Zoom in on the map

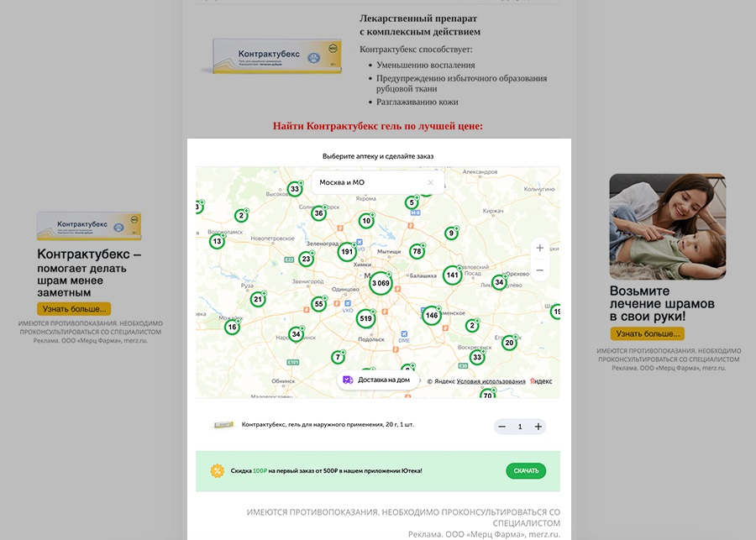point(539,248)
